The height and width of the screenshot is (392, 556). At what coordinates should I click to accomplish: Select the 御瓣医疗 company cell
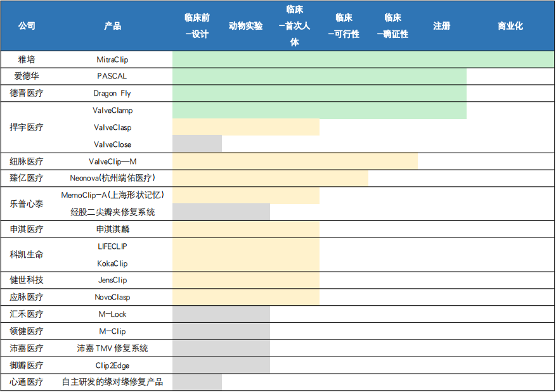27,365
